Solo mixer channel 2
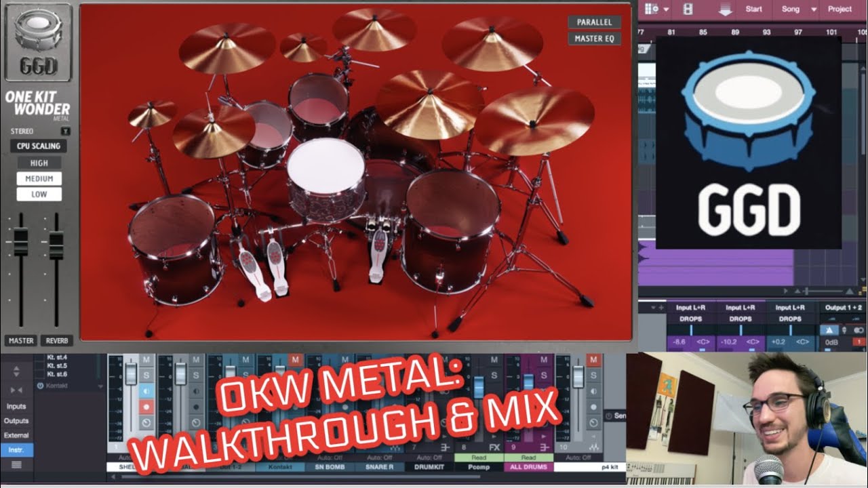868x488 pixels. pyautogui.click(x=196, y=375)
